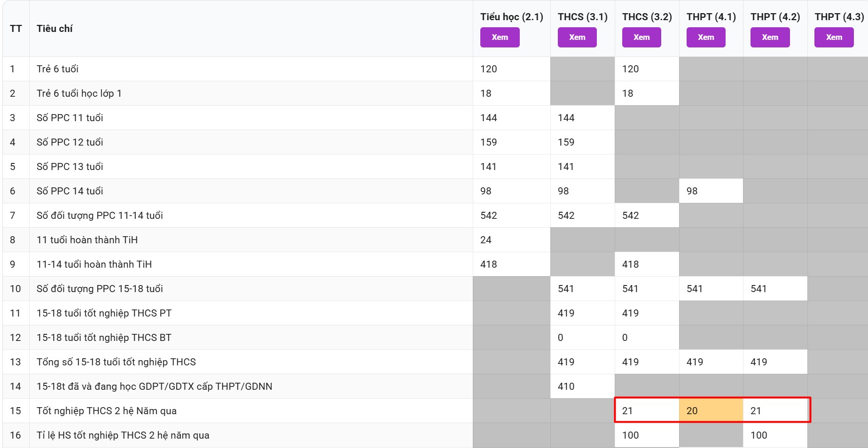The width and height of the screenshot is (868, 448).
Task: Click Tiểu học value 24 in row 8
Action: point(486,240)
